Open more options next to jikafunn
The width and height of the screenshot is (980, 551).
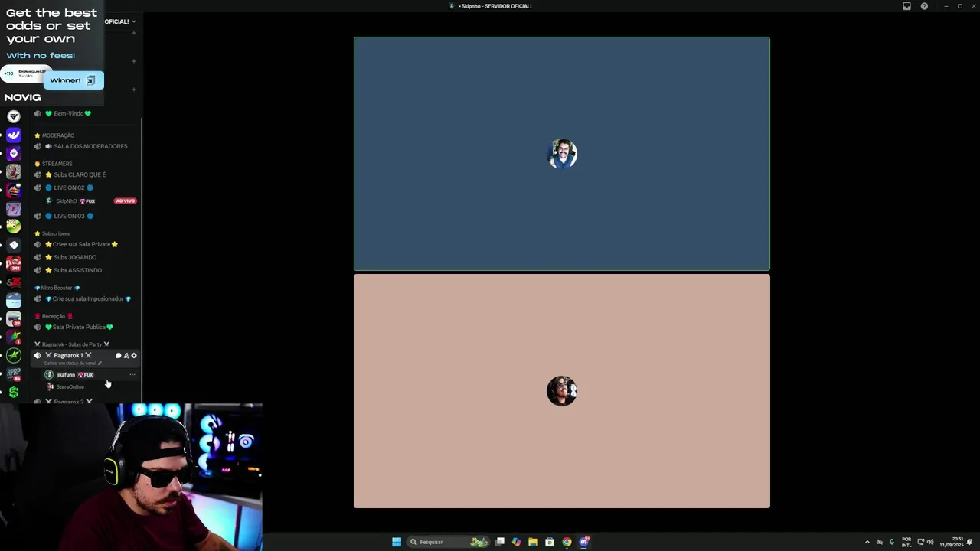pos(132,375)
